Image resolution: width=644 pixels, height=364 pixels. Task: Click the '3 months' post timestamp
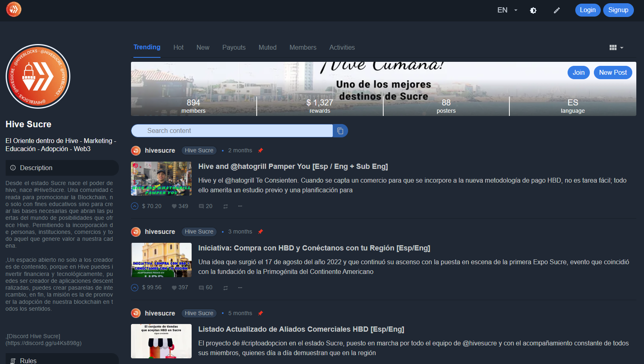coord(240,232)
